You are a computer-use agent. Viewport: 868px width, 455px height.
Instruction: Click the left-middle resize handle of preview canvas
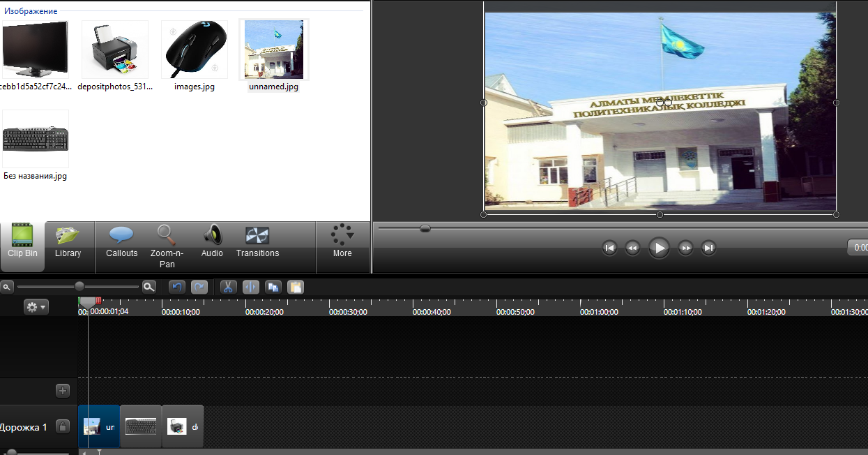point(484,103)
